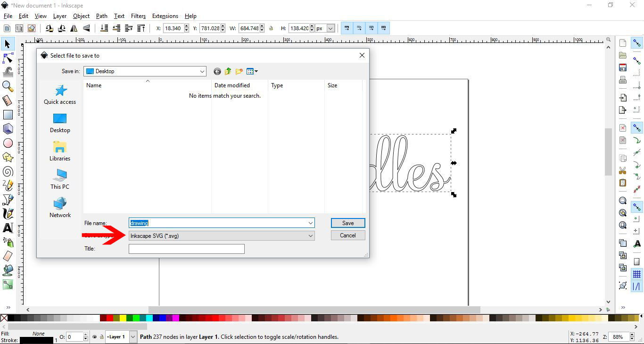Click the Duplicate object icon
Viewport: 644px width, 344px height.
pyautogui.click(x=623, y=243)
